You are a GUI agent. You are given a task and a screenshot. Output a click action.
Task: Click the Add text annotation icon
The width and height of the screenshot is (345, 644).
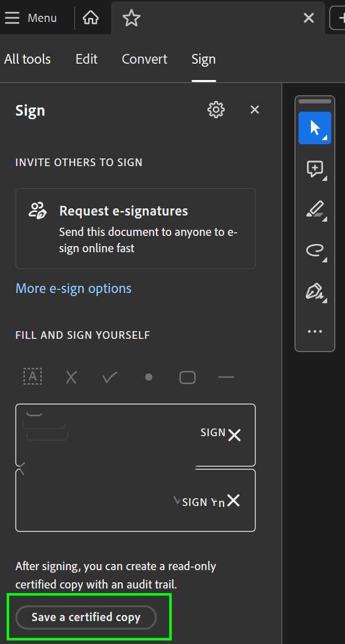tap(33, 376)
